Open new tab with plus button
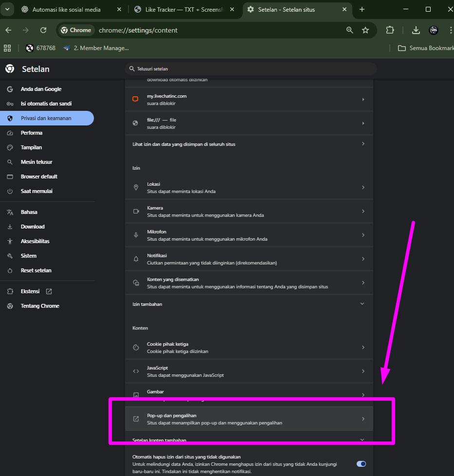Viewport: 454px width, 476px height. pos(362,10)
